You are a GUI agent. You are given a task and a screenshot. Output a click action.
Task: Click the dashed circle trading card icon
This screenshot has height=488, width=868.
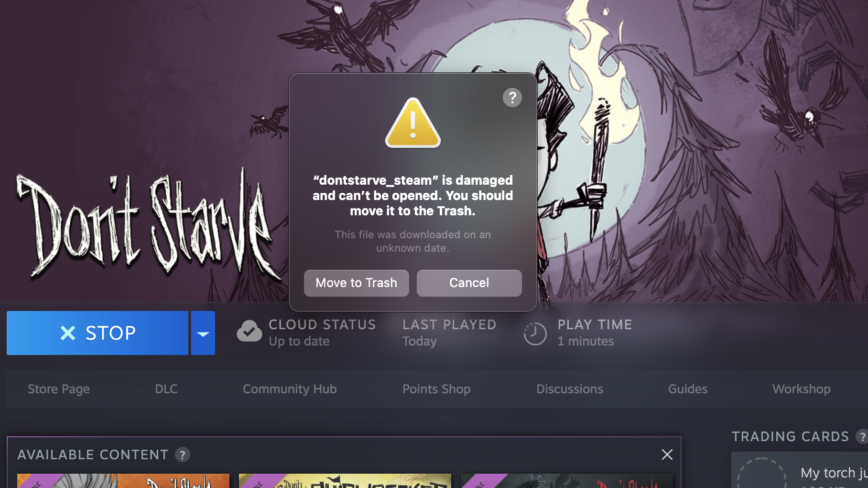click(x=762, y=473)
